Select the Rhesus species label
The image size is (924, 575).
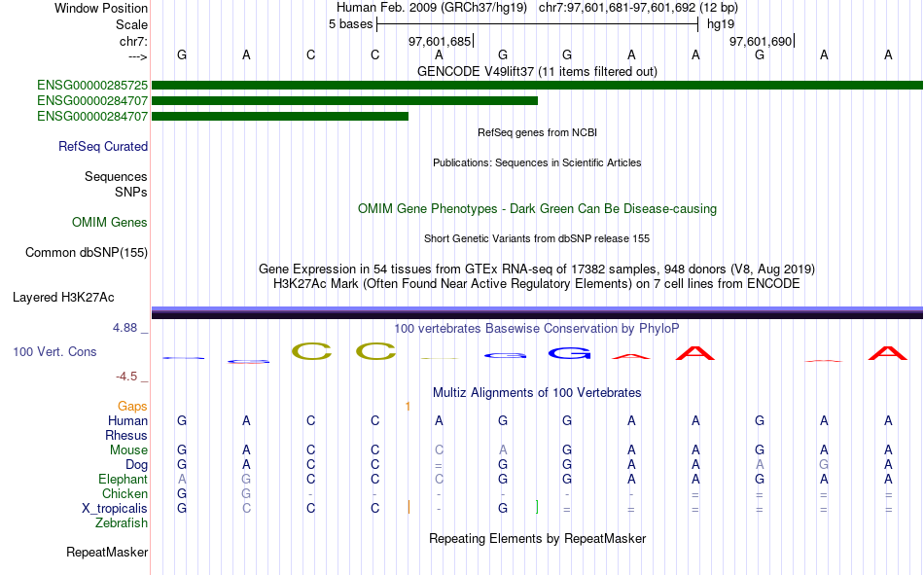pyautogui.click(x=126, y=435)
